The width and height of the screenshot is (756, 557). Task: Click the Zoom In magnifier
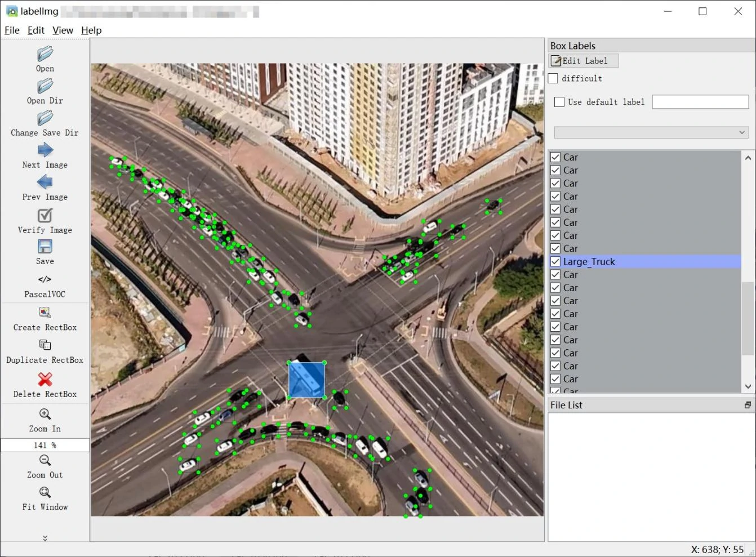coord(45,414)
